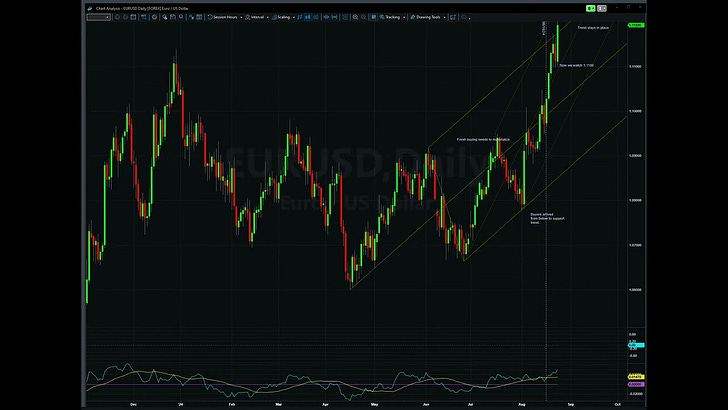Viewport: 728px width, 410px height.
Task: Click the 'Apr' label on time axis
Action: pos(325,404)
